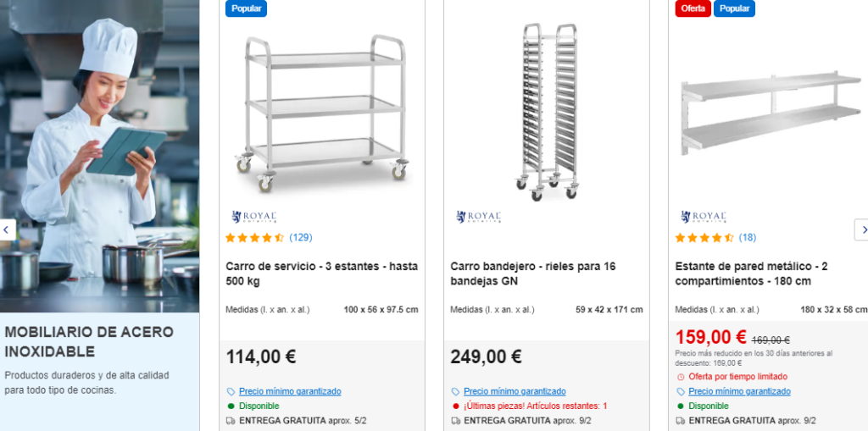This screenshot has height=431, width=868.
Task: Click the red Oferta badge
Action: (693, 8)
